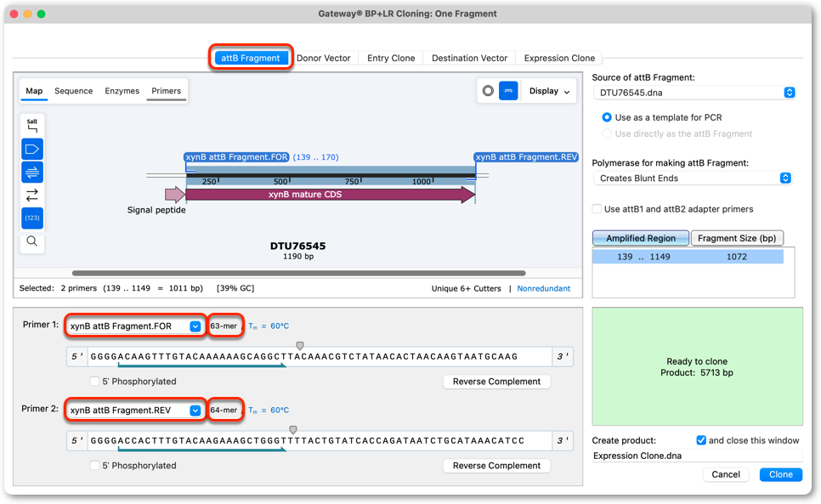This screenshot has width=821, height=504.
Task: Click the Primer 1 sequence field
Action: [x=320, y=356]
